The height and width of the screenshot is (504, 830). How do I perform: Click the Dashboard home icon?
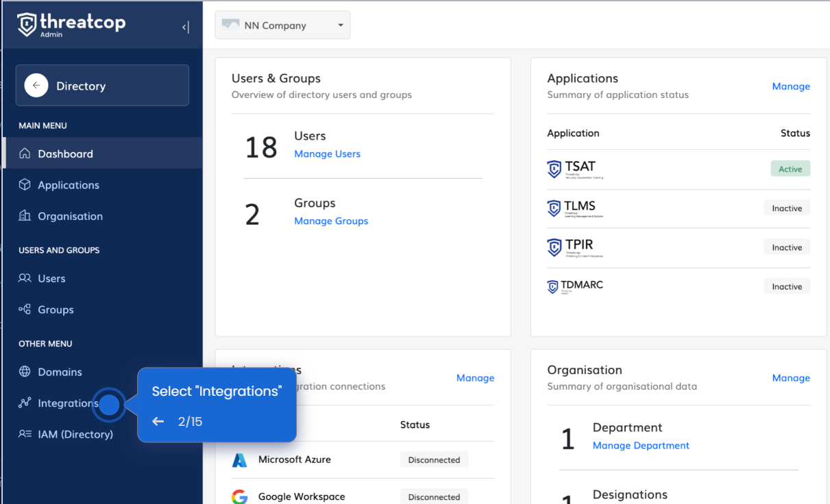point(25,153)
